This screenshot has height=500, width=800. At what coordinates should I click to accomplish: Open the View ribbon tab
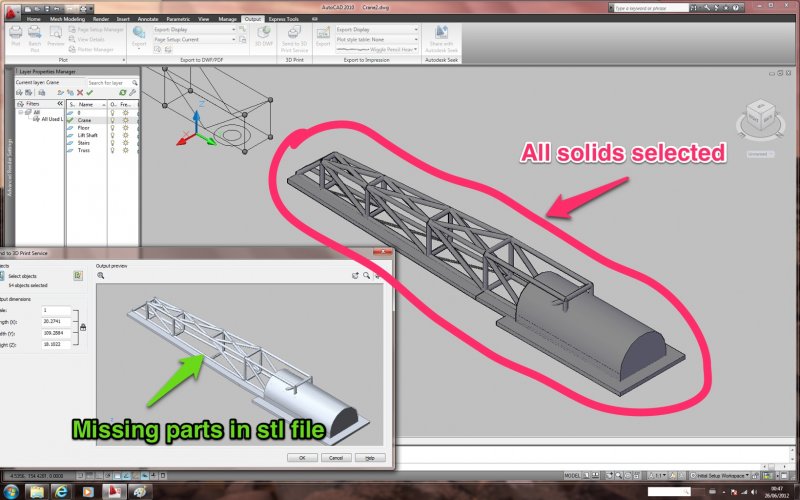tap(204, 19)
